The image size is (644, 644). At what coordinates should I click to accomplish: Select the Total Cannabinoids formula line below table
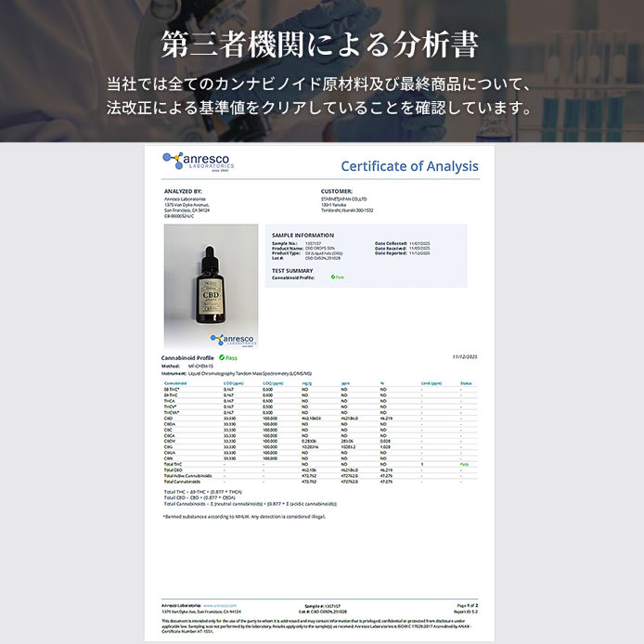(x=251, y=504)
